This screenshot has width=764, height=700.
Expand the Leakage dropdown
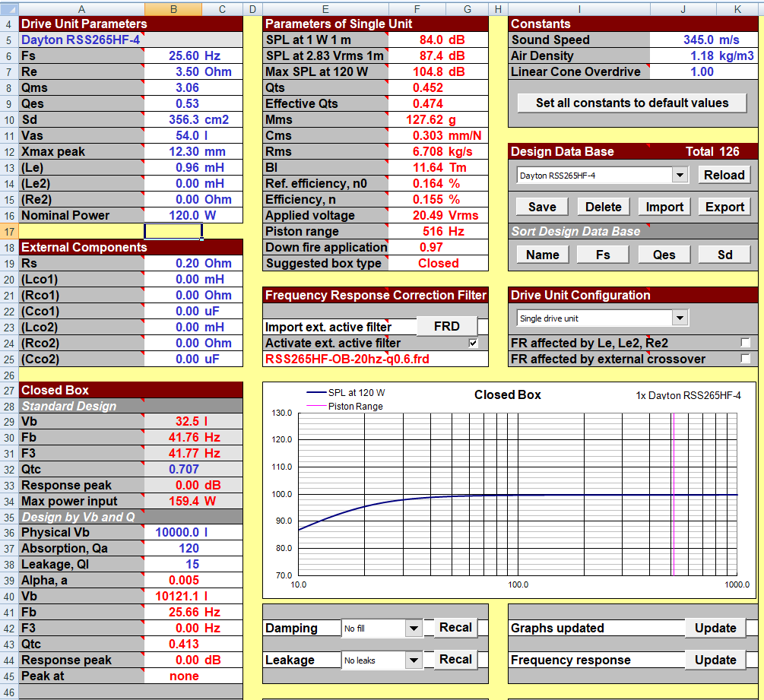pos(414,660)
